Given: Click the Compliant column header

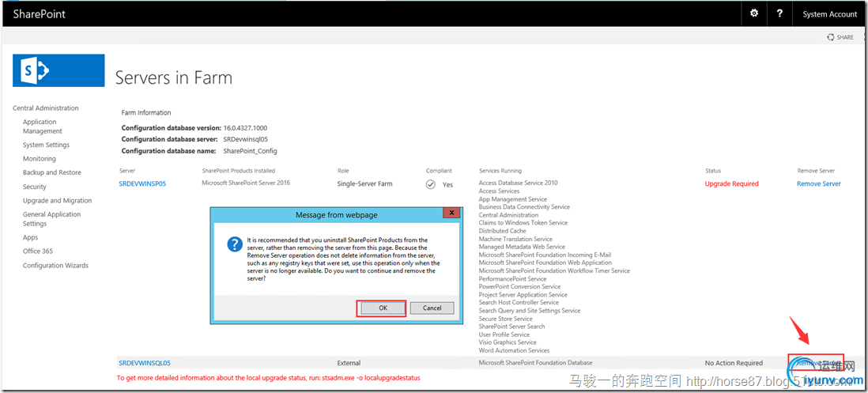Looking at the screenshot, I should pyautogui.click(x=439, y=171).
